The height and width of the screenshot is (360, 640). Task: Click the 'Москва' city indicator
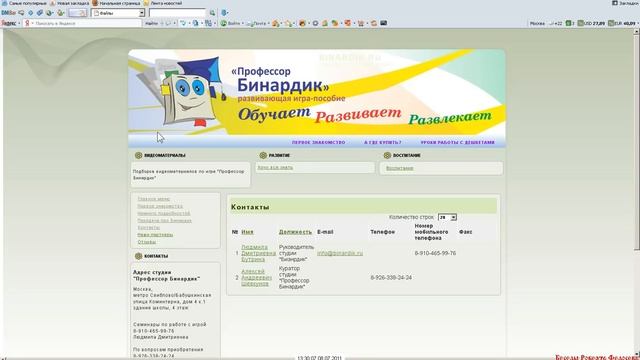[537, 24]
